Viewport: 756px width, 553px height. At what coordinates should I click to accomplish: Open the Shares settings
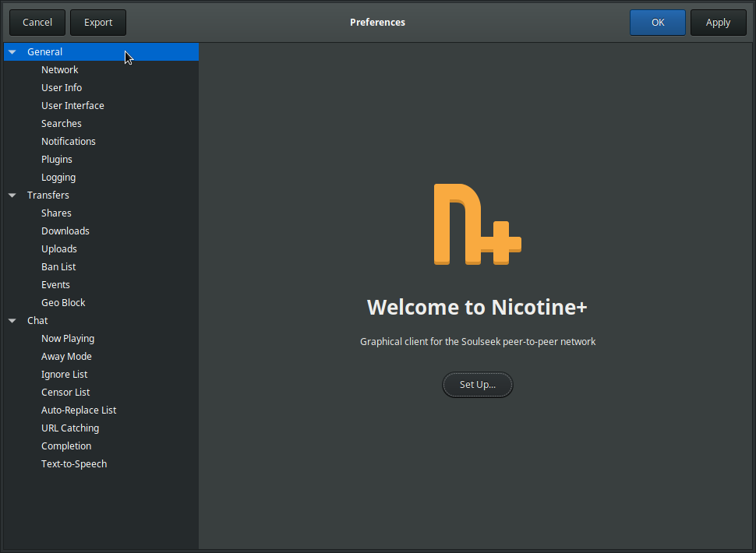click(101, 213)
